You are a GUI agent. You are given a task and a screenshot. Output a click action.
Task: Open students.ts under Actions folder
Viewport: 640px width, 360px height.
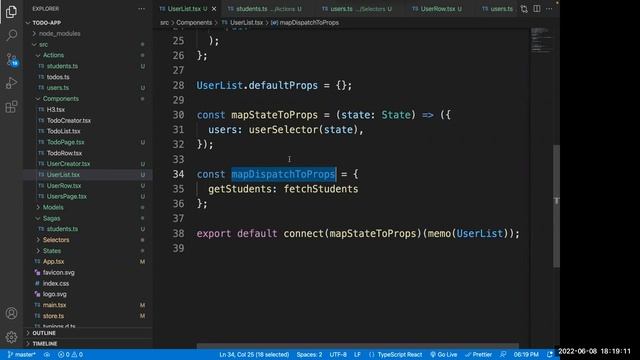tap(62, 66)
